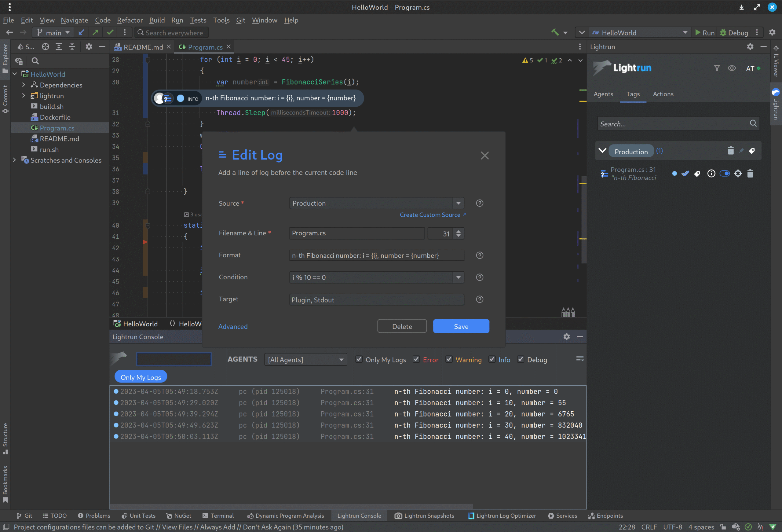Image resolution: width=782 pixels, height=532 pixels.
Task: Click the help icon beside the Condition field
Action: [x=480, y=277]
